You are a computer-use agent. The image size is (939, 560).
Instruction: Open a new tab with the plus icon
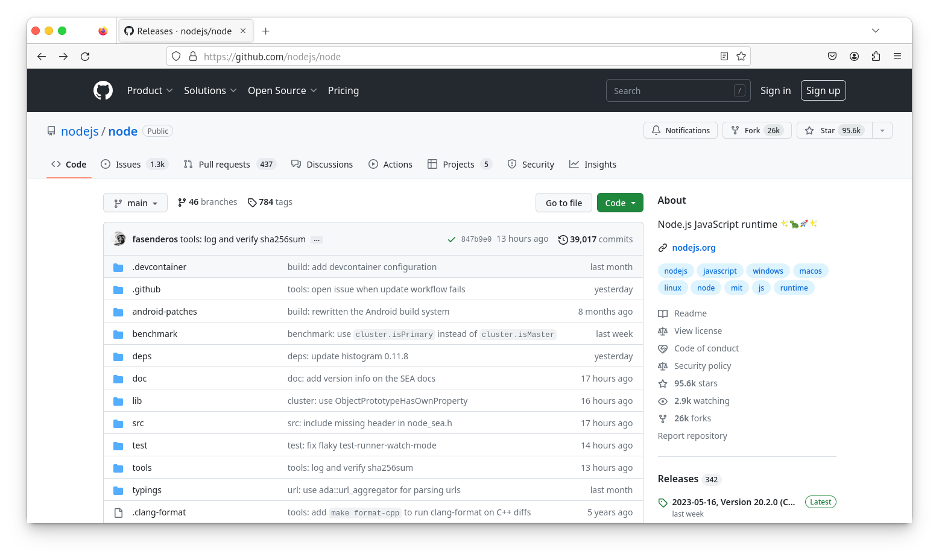pyautogui.click(x=266, y=31)
